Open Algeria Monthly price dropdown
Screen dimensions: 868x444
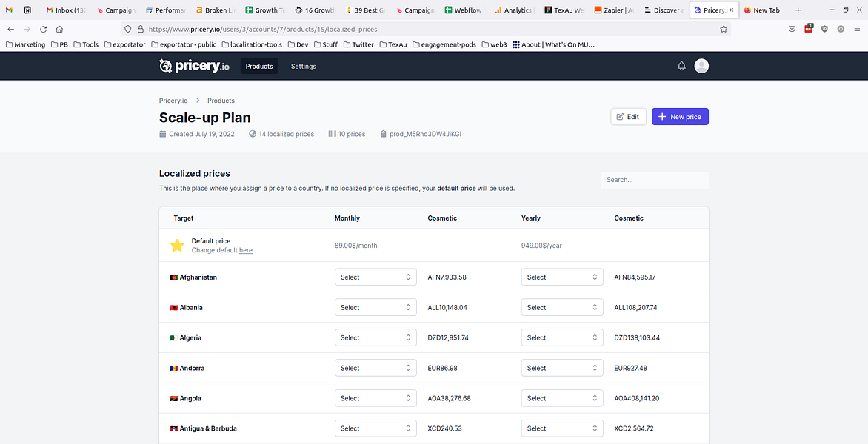(375, 338)
